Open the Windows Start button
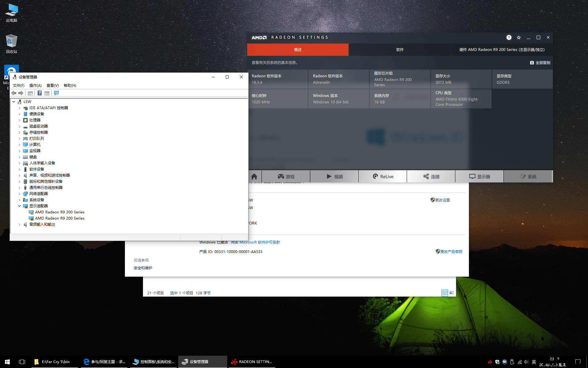588x368 pixels. point(7,362)
